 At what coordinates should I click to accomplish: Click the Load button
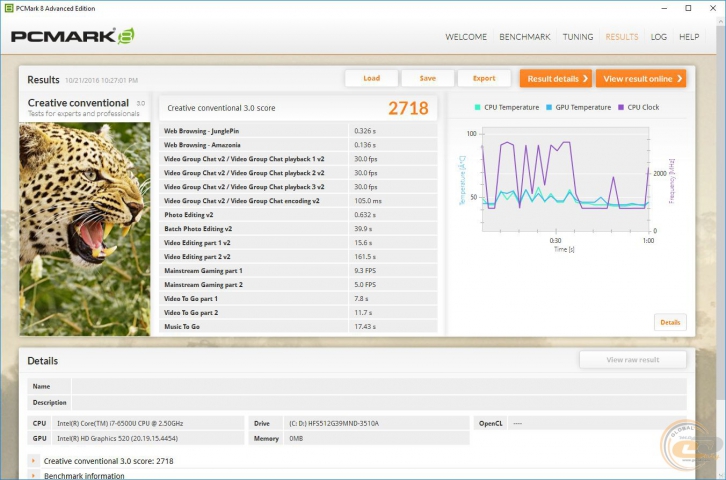pyautogui.click(x=371, y=78)
